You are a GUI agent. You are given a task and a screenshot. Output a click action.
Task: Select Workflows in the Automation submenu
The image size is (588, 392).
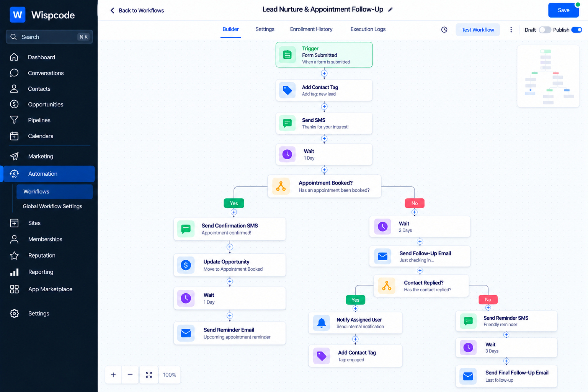click(x=54, y=192)
